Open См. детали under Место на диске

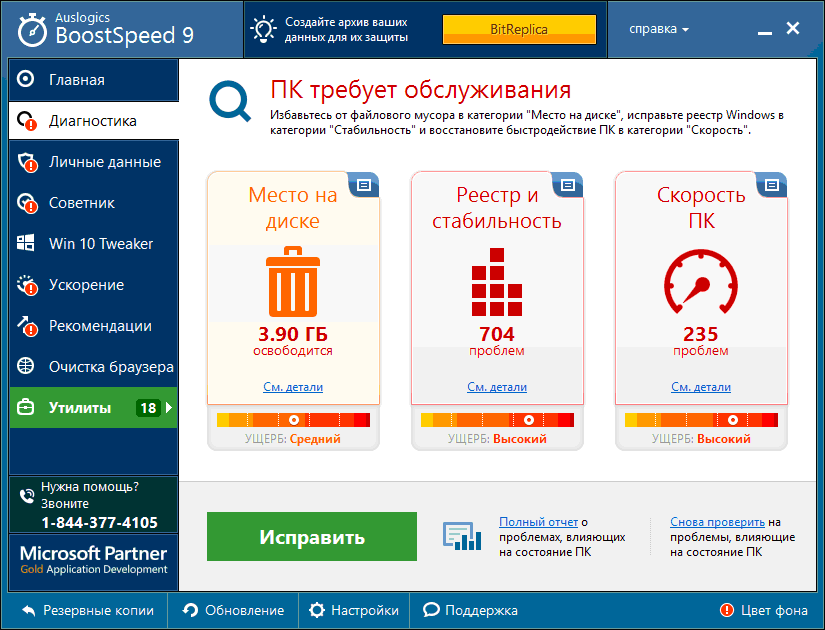point(293,387)
